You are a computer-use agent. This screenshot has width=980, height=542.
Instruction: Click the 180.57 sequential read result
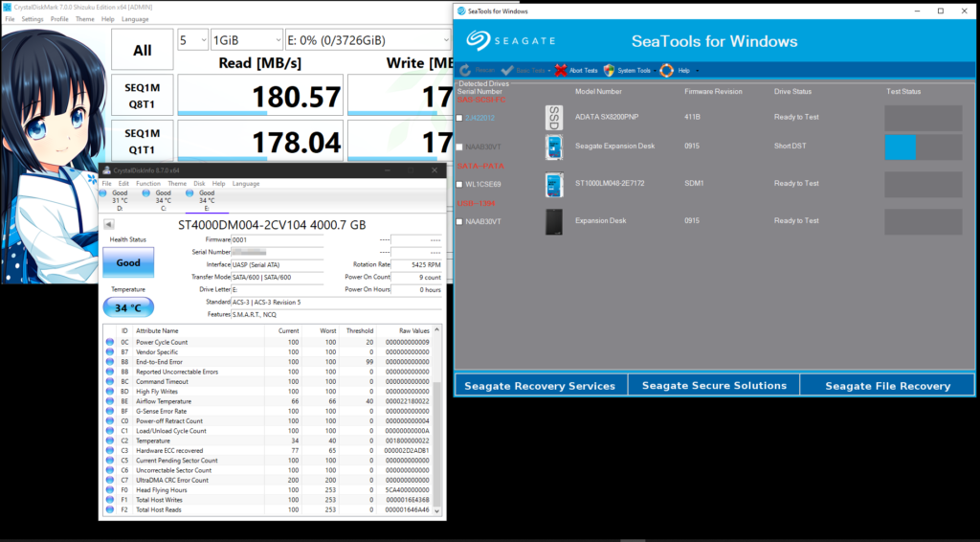tap(260, 96)
